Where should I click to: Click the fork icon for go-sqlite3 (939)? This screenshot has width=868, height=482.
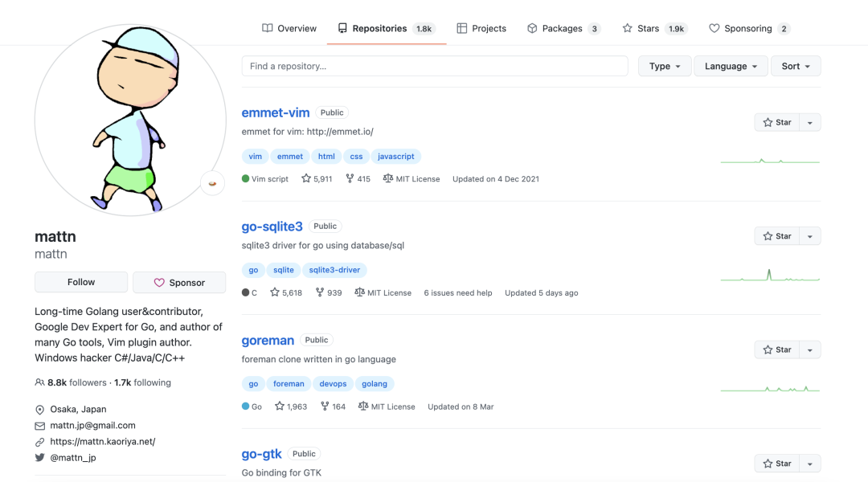[x=319, y=292]
